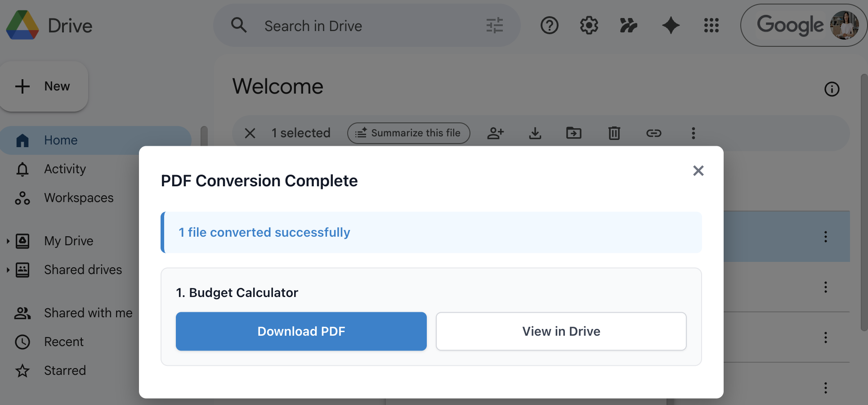868x405 pixels.
Task: Click View in Drive button
Action: pos(561,331)
